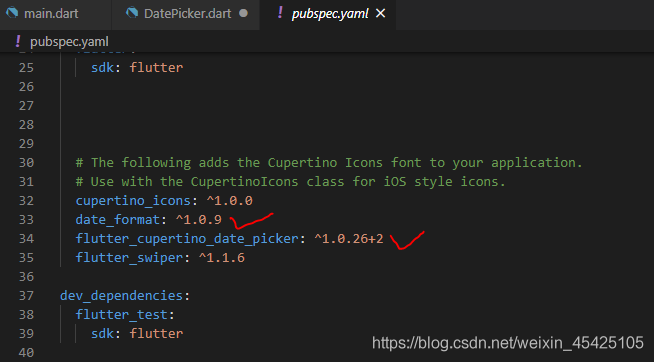Click the ^1.0.26+2 version value
This screenshot has width=654, height=362.
[349, 239]
